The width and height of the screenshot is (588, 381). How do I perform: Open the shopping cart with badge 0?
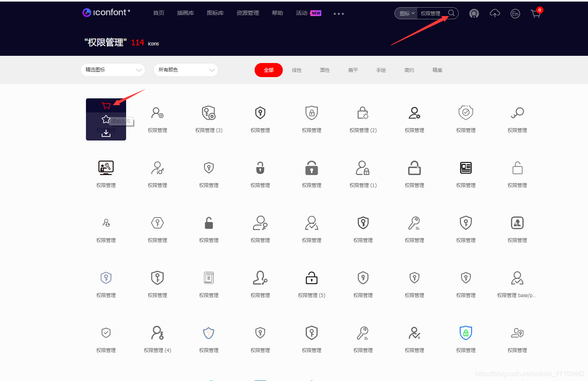[x=536, y=13]
